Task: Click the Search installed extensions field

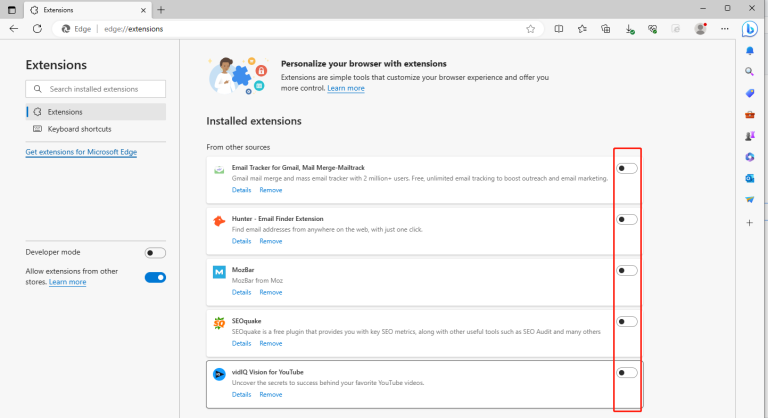Action: pyautogui.click(x=96, y=89)
